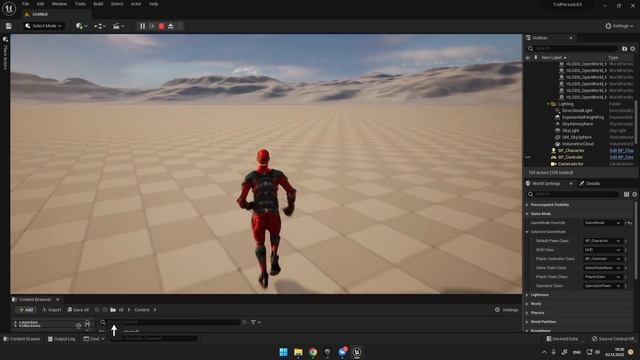Open the Place Actors side panel
This screenshot has height=360, width=640.
(x=5, y=53)
